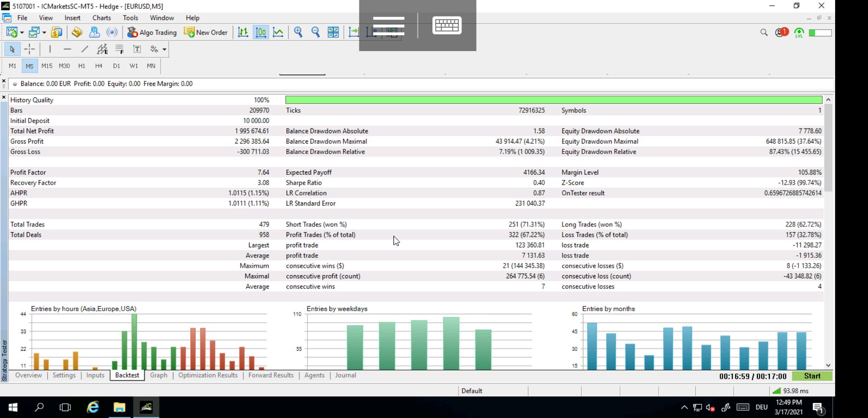Viewport: 868px width, 418px height.
Task: Toggle Algo Trading on or off
Action: [x=152, y=33]
